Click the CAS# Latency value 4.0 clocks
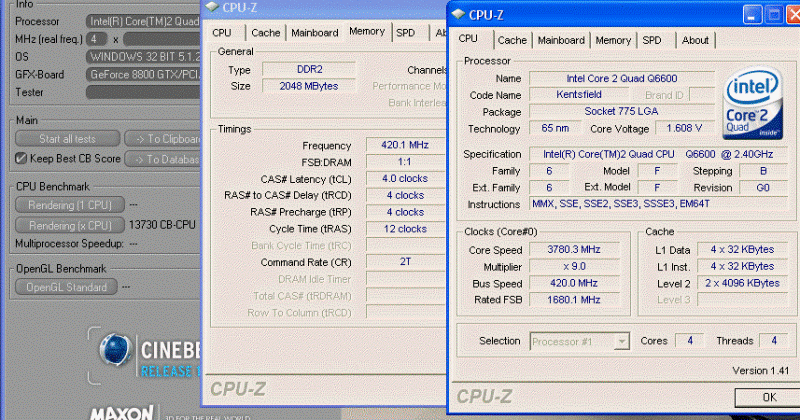800x420 pixels. click(405, 179)
